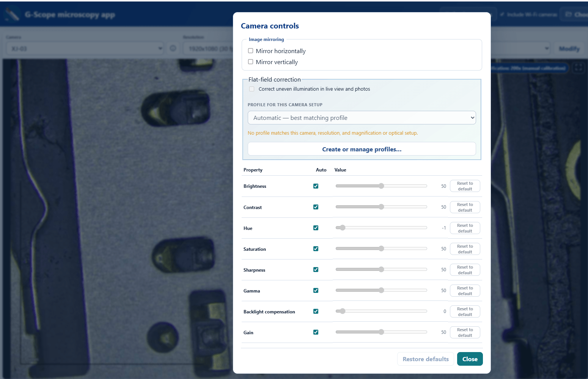Click the Restore defaults button

click(426, 359)
